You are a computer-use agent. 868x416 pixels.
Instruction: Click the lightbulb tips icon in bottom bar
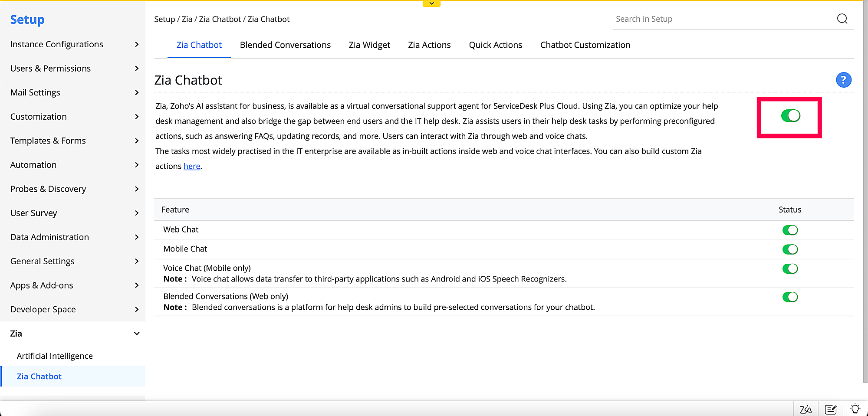(x=855, y=409)
